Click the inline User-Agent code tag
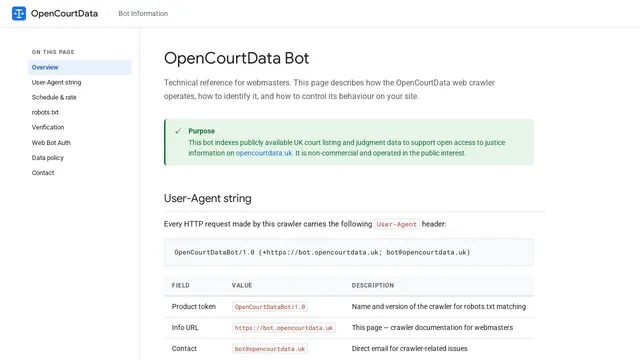The image size is (640, 360). coord(396,224)
